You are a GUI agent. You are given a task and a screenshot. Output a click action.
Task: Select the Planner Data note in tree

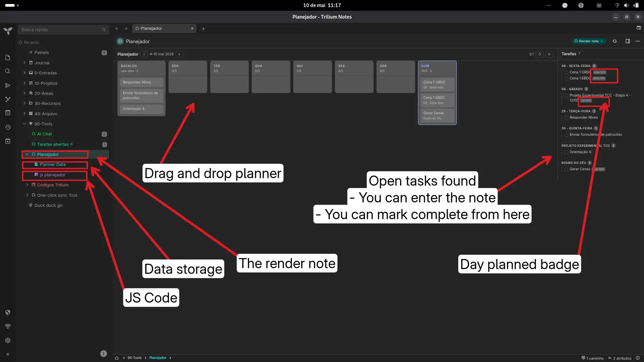click(53, 165)
